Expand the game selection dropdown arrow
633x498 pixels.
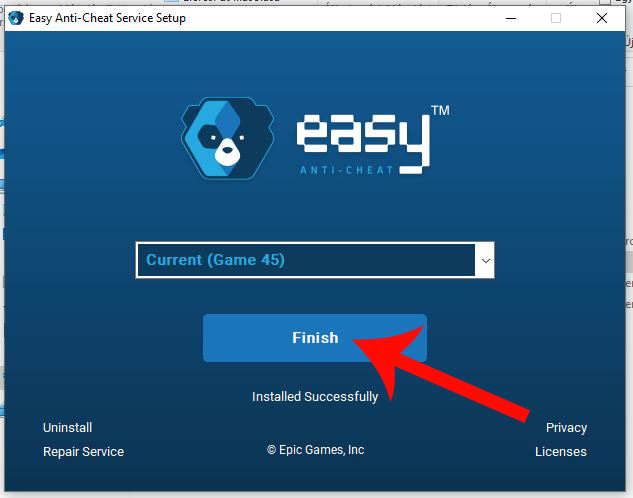pos(486,260)
